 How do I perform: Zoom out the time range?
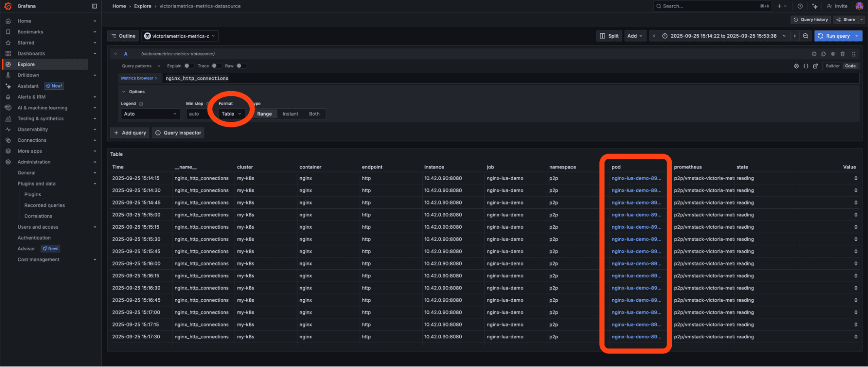pos(805,36)
